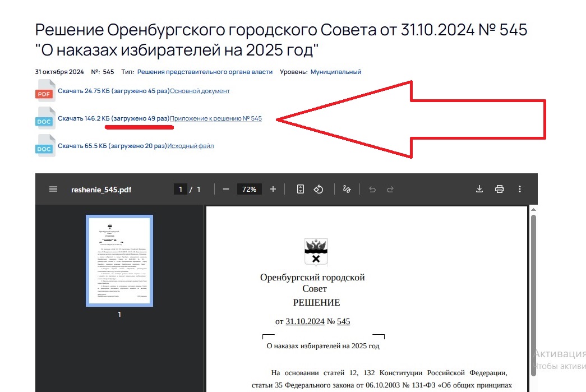Download the PDF from viewer toolbar
Screen dimensions: 586x392
point(479,190)
